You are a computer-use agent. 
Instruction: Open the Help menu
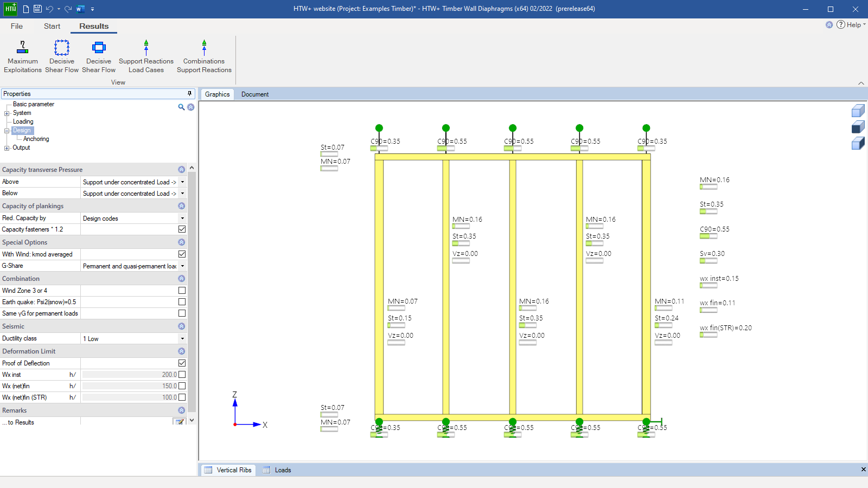point(851,24)
